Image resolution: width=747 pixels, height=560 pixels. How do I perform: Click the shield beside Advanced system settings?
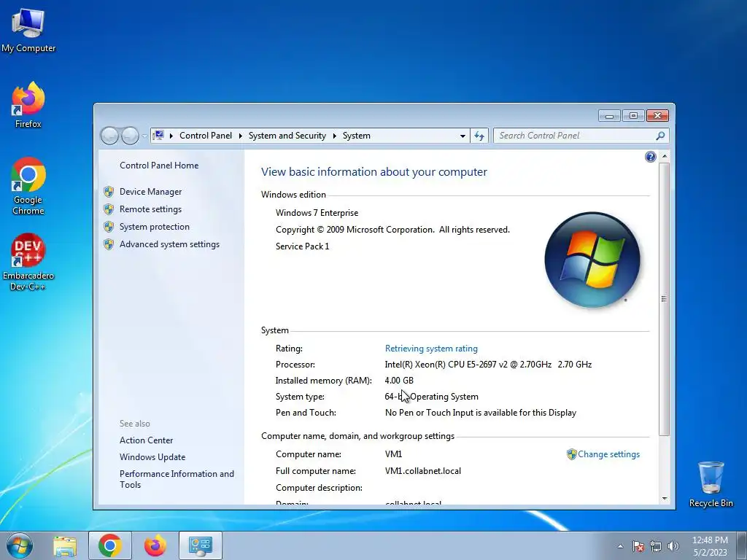click(x=109, y=244)
